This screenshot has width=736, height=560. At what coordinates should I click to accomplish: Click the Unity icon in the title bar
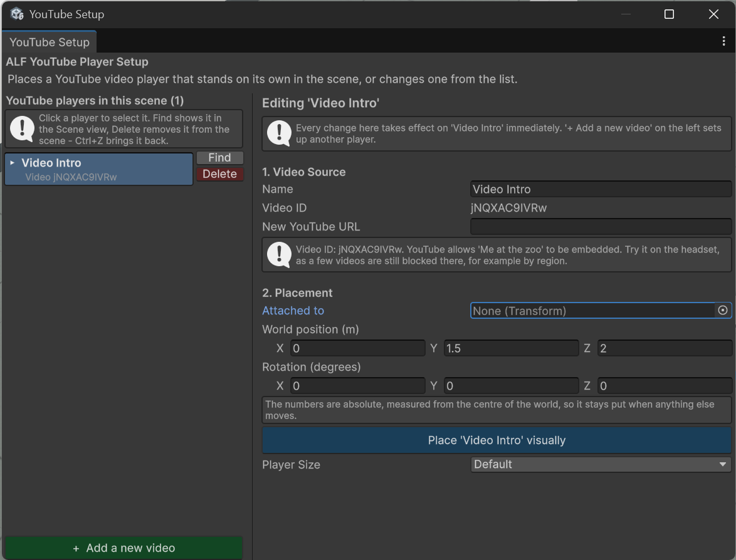(x=17, y=14)
